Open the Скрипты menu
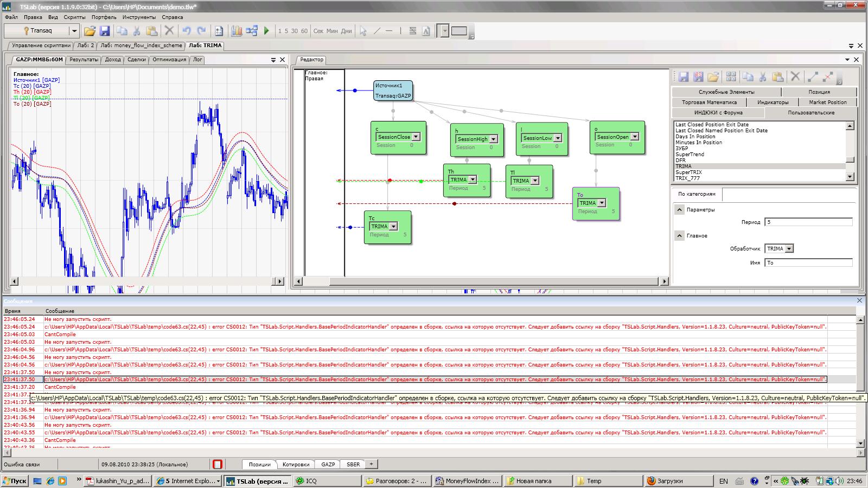The height and width of the screenshot is (488, 868). pyautogui.click(x=74, y=17)
